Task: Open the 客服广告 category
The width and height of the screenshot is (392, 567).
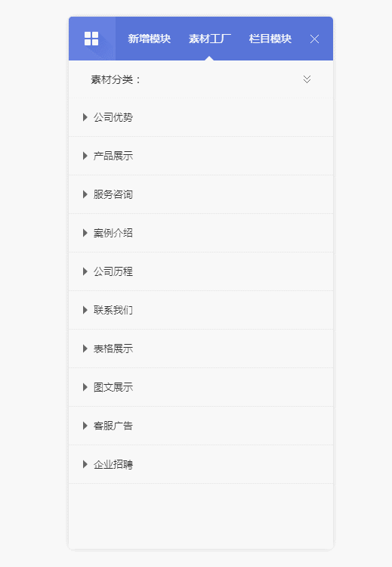Action: [200, 426]
